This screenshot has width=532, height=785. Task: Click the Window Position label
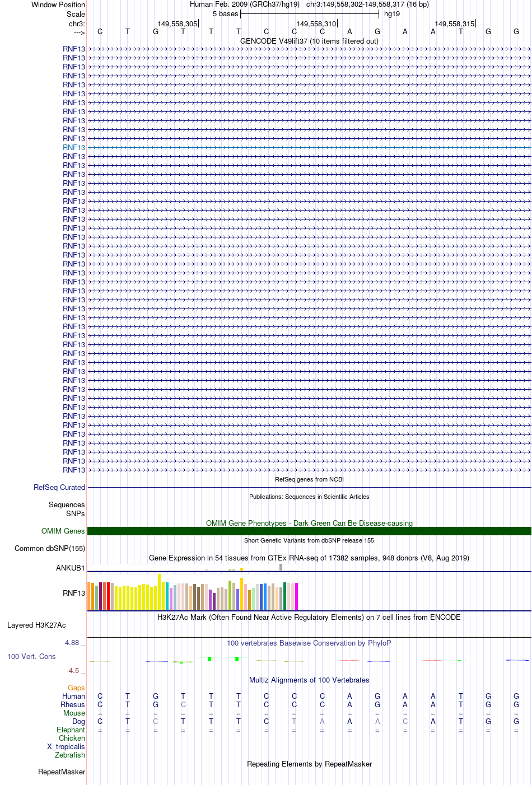coord(58,4)
